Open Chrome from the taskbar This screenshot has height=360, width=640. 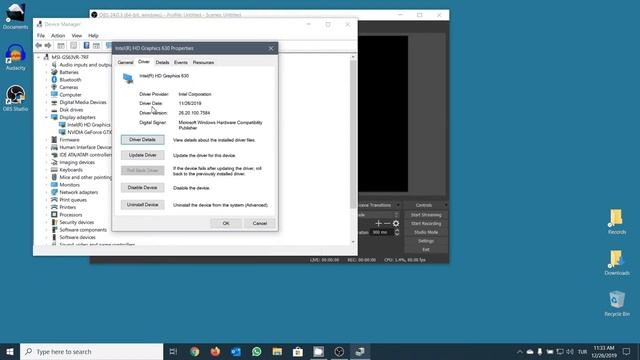195,351
